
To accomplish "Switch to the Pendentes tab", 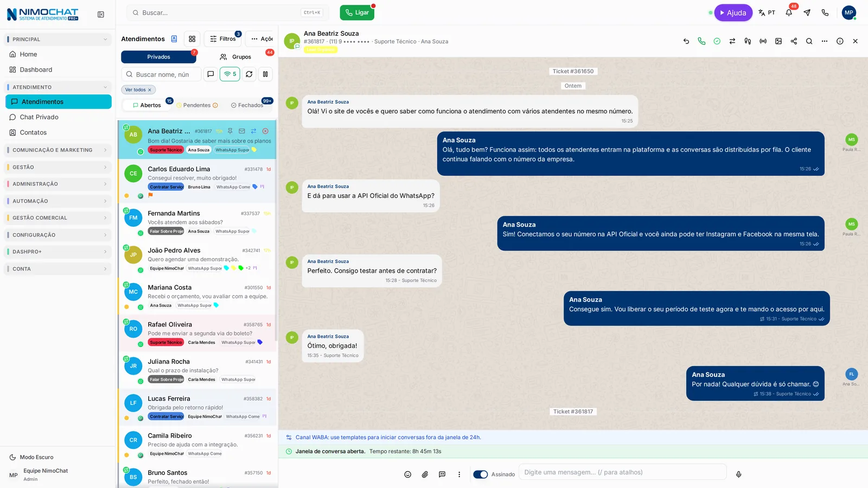I will [x=197, y=105].
